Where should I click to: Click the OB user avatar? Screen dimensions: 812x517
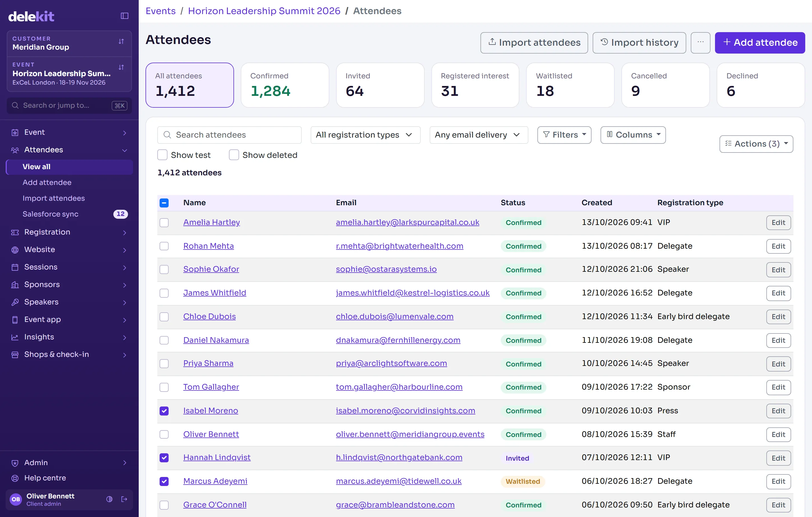tap(16, 500)
